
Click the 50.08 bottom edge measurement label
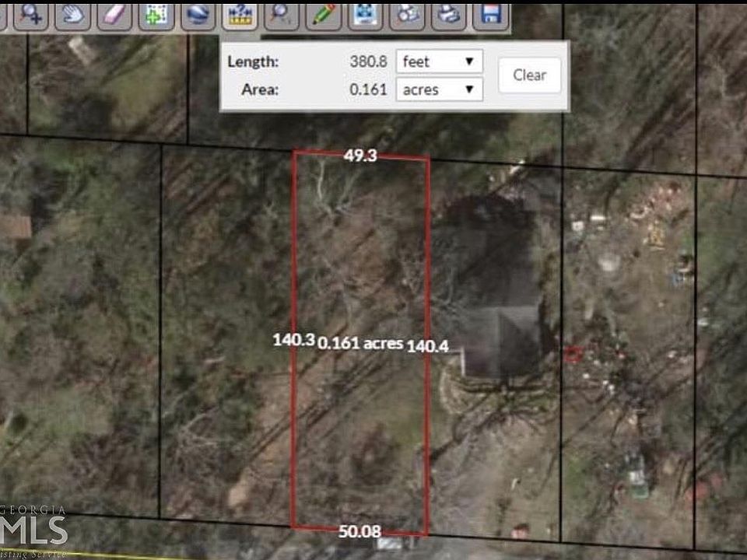[x=359, y=532]
